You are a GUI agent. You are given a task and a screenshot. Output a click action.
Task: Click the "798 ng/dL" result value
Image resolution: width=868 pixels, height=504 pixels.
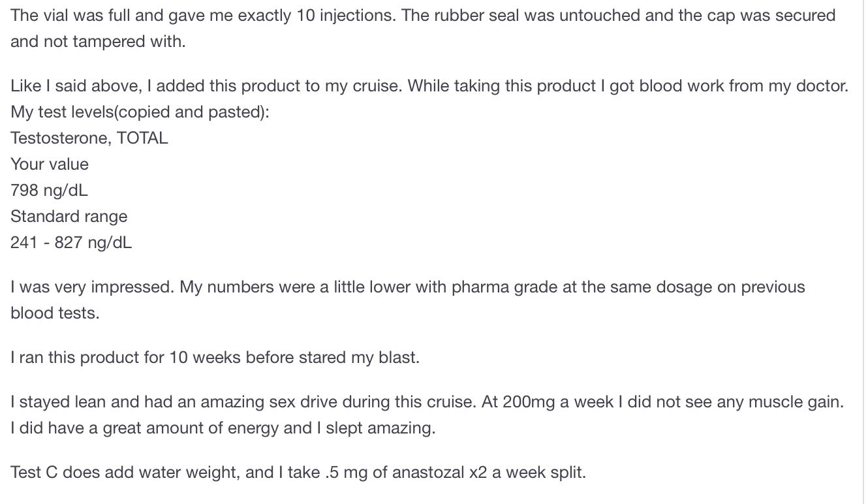[49, 190]
